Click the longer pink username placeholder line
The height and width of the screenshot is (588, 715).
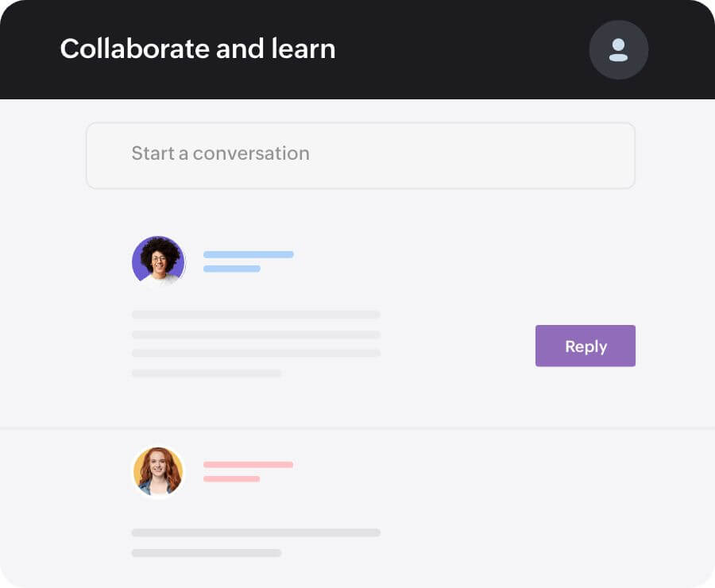(x=248, y=464)
